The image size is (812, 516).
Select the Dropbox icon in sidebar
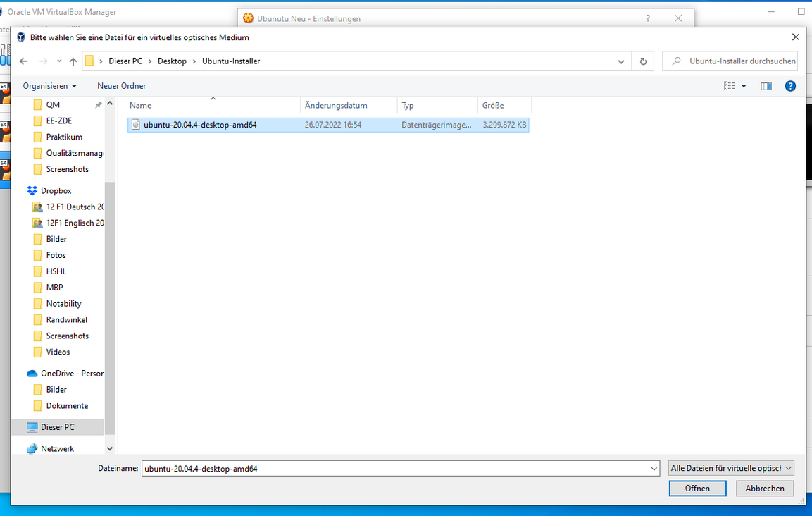[x=32, y=191]
